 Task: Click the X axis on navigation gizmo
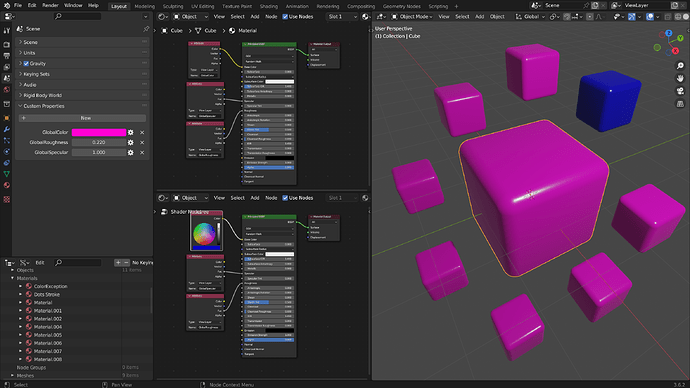(x=675, y=51)
